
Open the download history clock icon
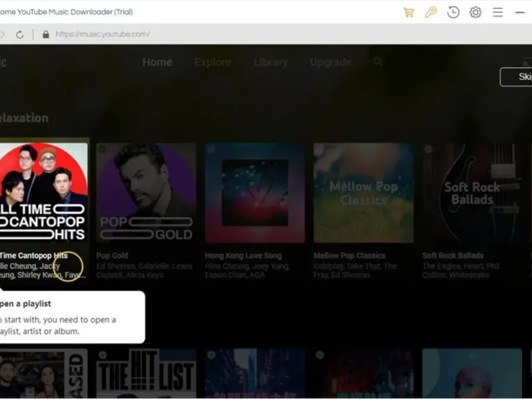[454, 12]
